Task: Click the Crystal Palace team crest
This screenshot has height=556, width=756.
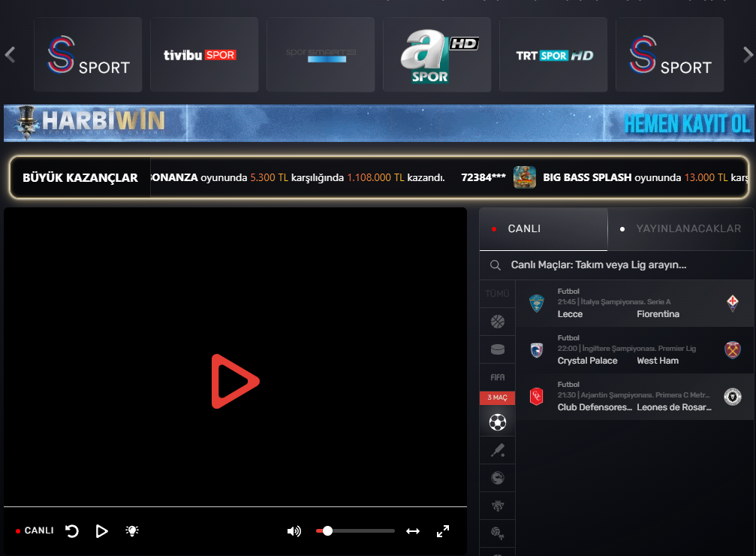Action: pos(537,350)
